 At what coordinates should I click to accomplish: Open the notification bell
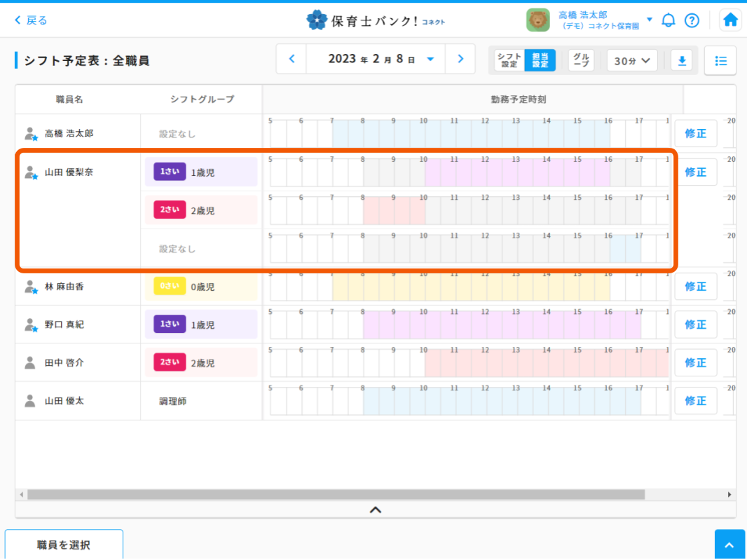[x=669, y=20]
